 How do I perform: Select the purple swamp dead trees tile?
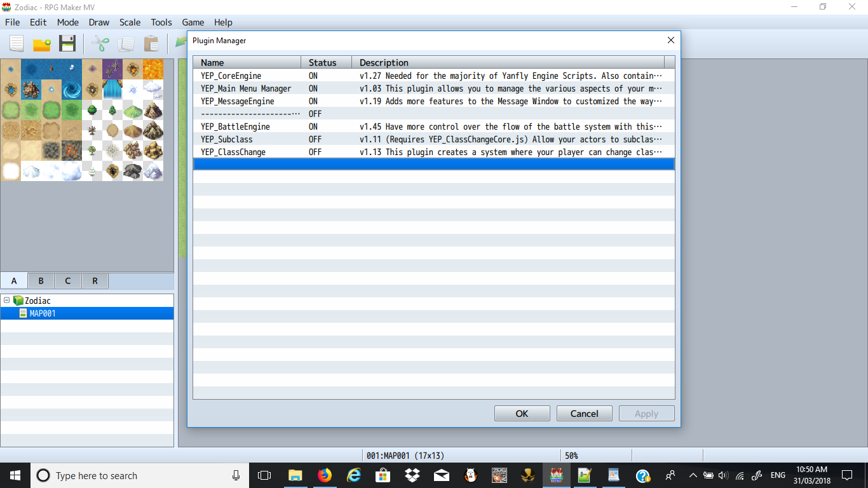point(112,69)
